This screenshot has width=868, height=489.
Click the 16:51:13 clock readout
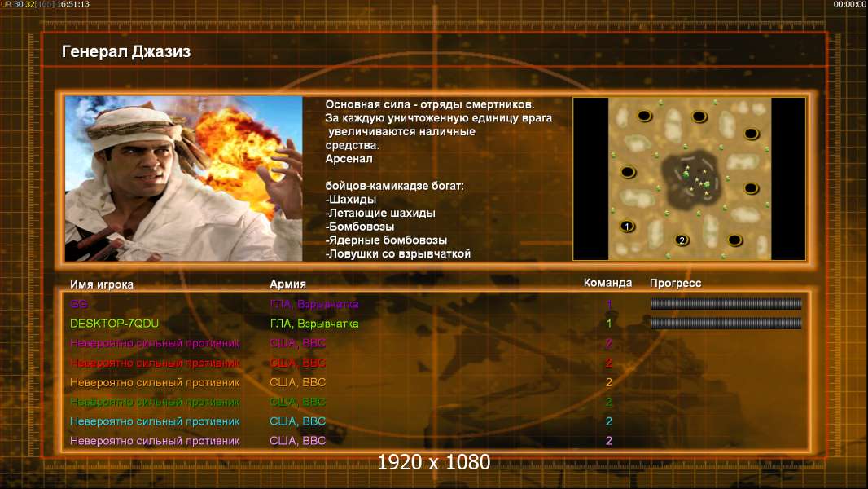[73, 4]
